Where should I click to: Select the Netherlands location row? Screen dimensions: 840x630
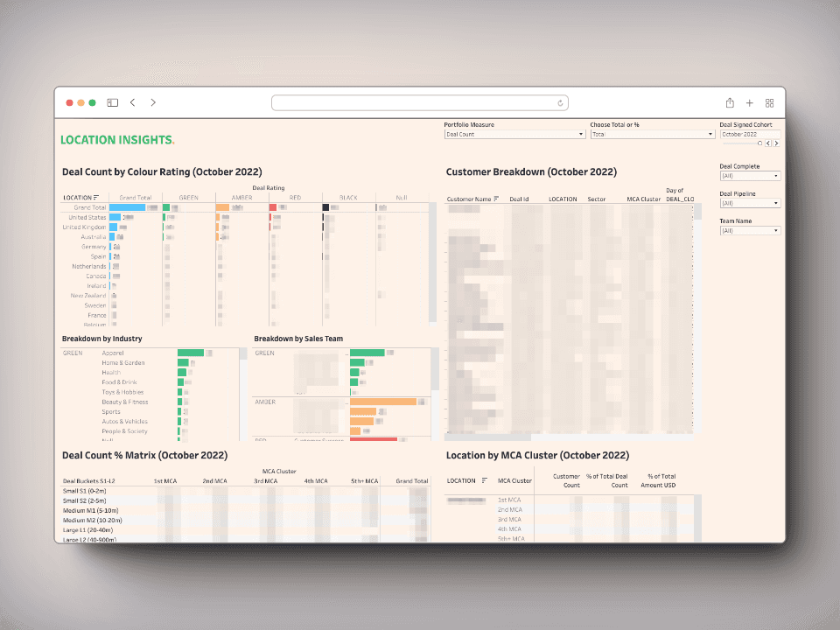pos(89,266)
